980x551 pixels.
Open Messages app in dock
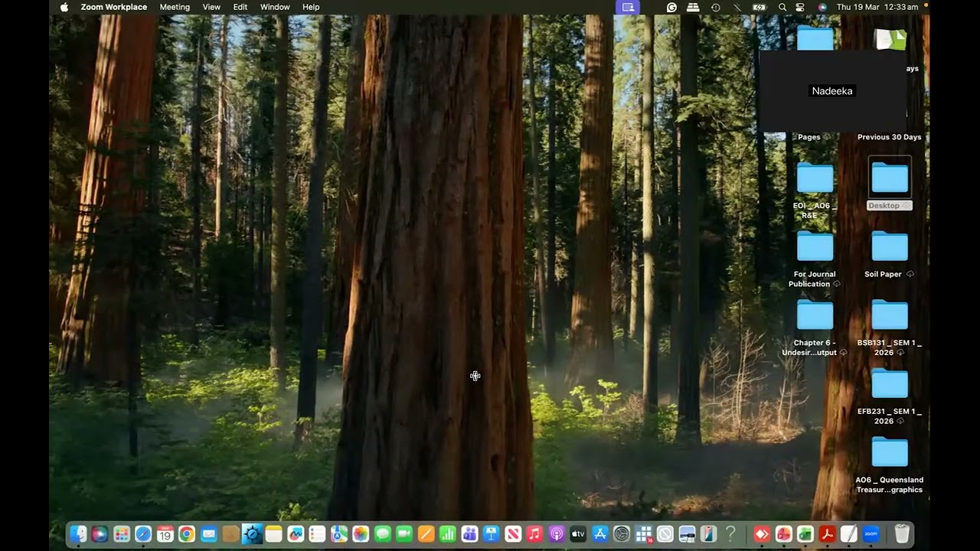(x=383, y=534)
